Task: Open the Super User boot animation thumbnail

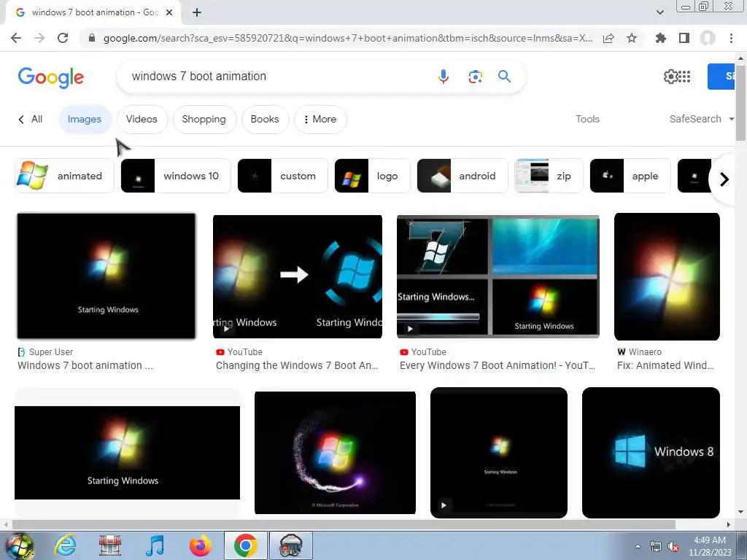Action: coord(107,276)
